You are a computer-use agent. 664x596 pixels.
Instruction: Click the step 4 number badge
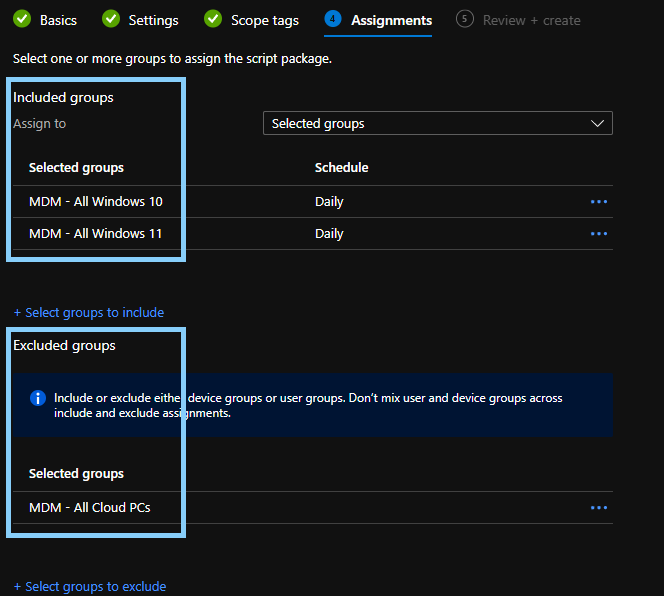[333, 19]
